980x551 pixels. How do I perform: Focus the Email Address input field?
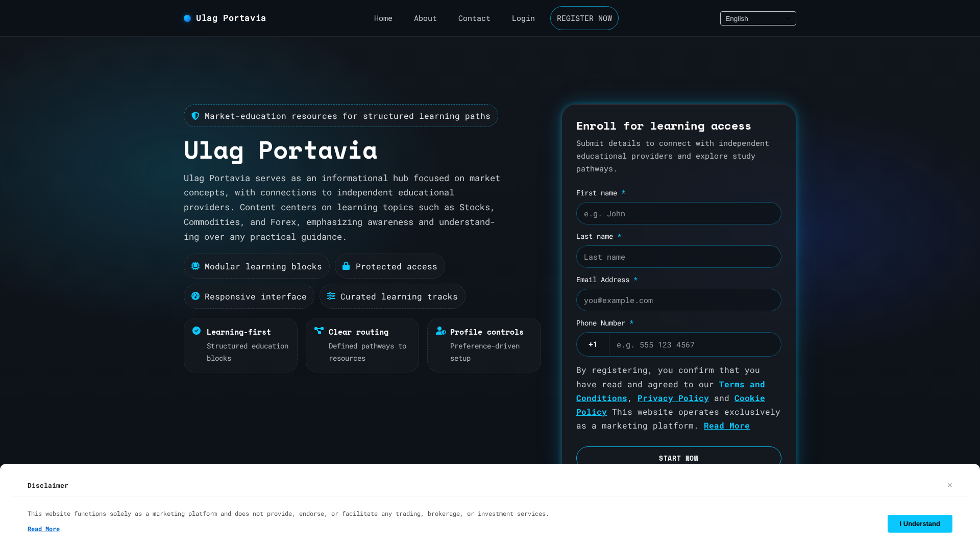click(679, 300)
